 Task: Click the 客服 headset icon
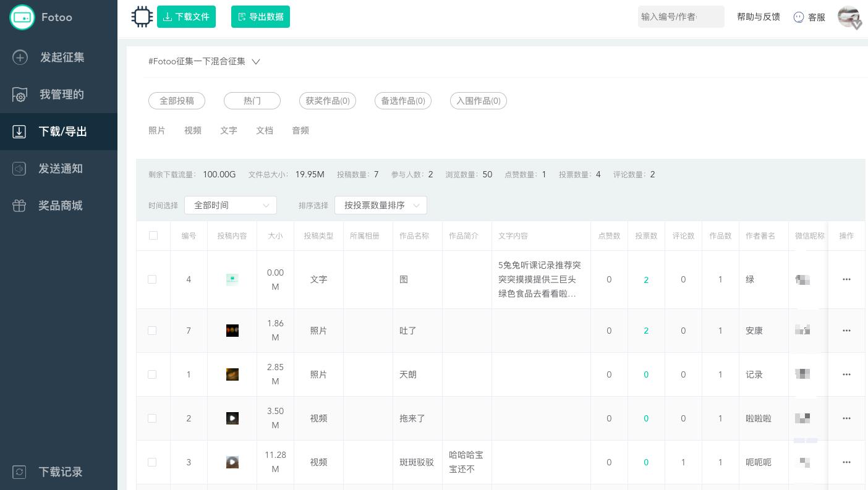pyautogui.click(x=799, y=17)
